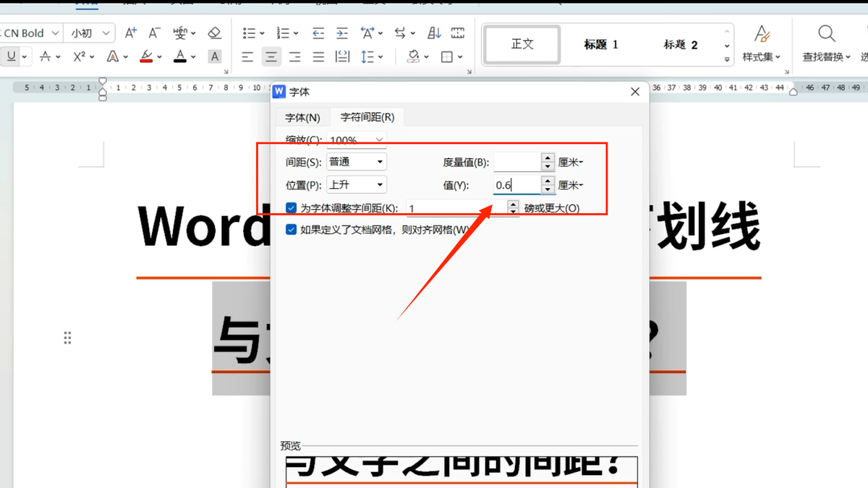
Task: Click the sort icon in the toolbar
Action: click(x=435, y=33)
